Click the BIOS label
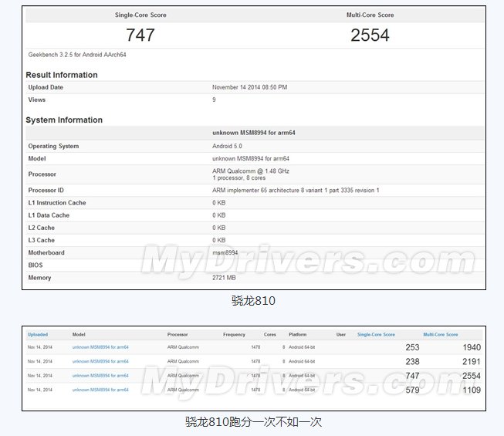 pos(36,265)
